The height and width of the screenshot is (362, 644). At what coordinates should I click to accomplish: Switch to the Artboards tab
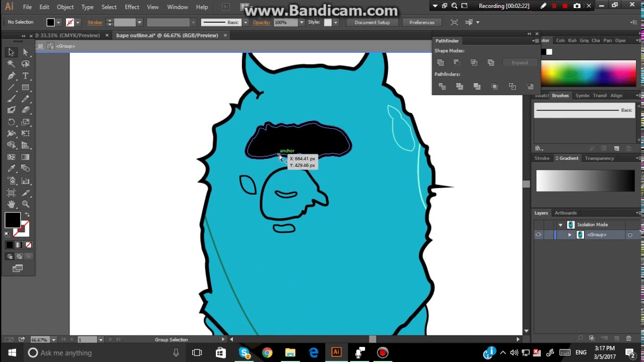566,213
